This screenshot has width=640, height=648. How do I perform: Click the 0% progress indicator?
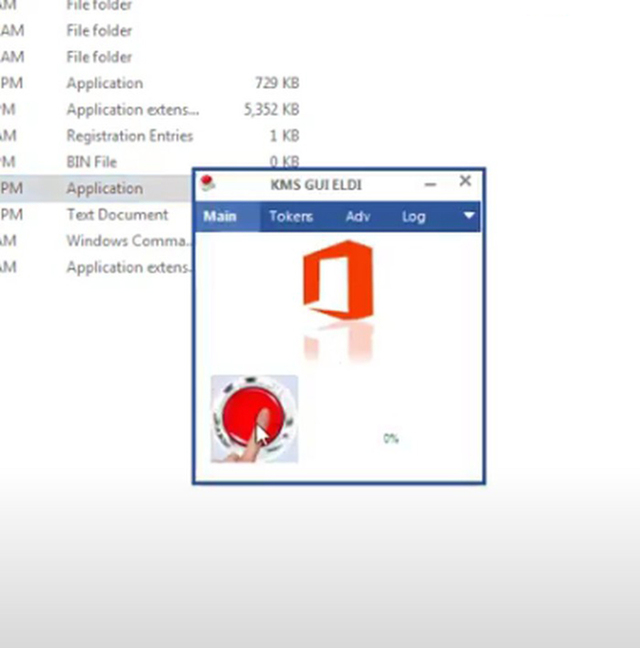click(391, 438)
